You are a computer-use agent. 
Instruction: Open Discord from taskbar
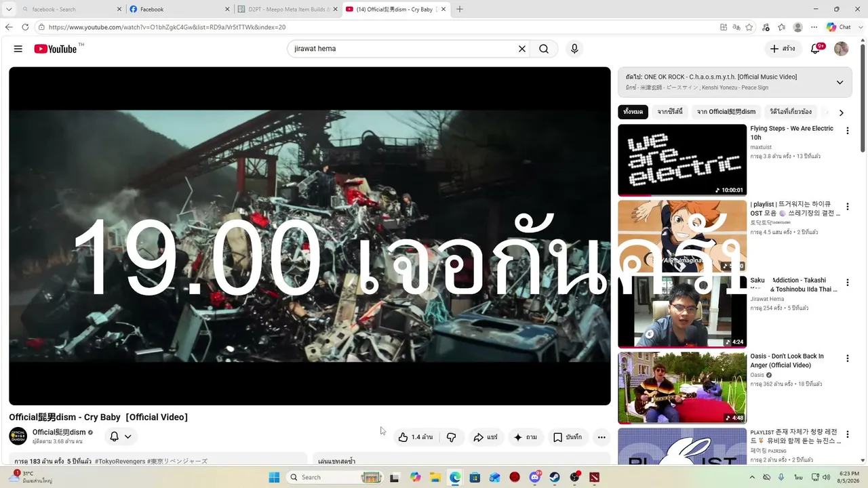534,477
